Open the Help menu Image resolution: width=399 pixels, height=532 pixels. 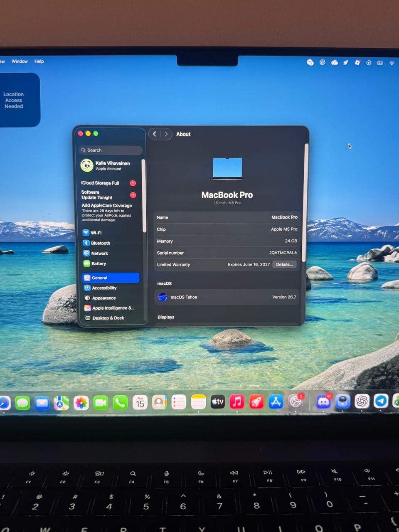(39, 61)
